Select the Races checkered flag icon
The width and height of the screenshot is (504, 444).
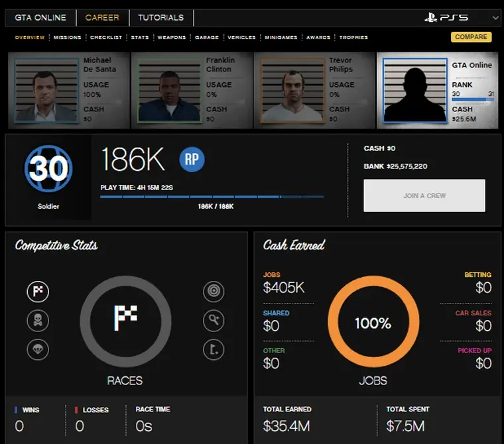coord(38,292)
